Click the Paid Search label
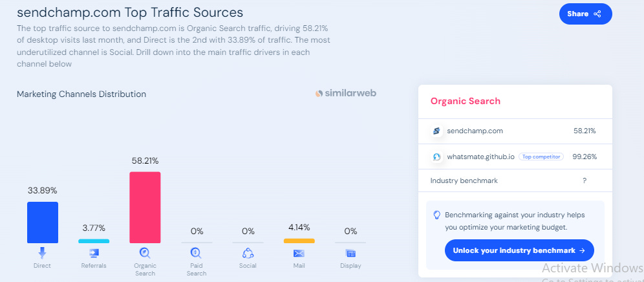Screen dimensions: 644x282 tap(197, 270)
